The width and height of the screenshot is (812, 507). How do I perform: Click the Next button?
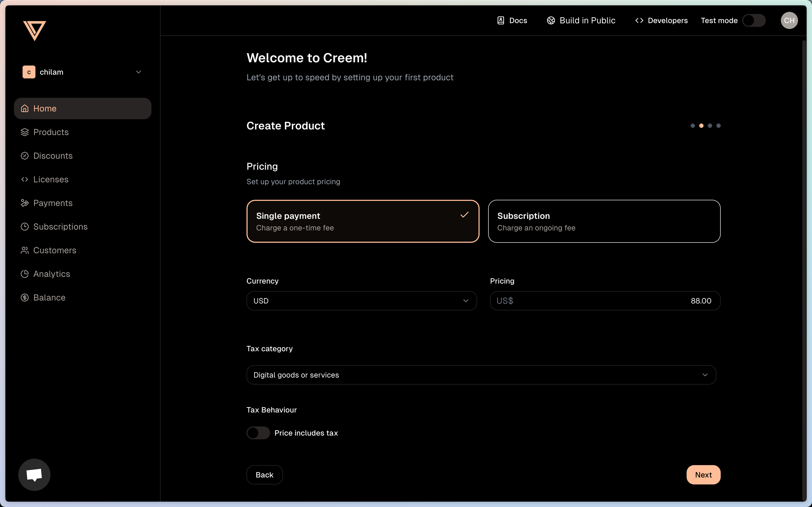[703, 475]
